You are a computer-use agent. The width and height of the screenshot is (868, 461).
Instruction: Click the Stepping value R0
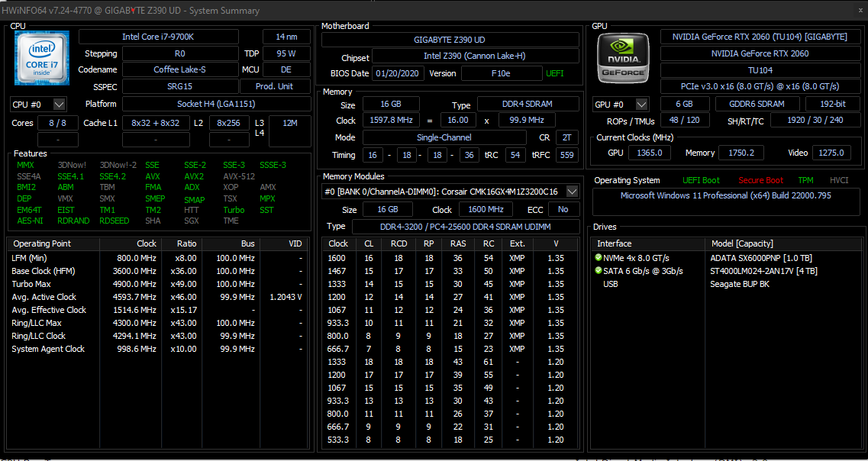179,53
